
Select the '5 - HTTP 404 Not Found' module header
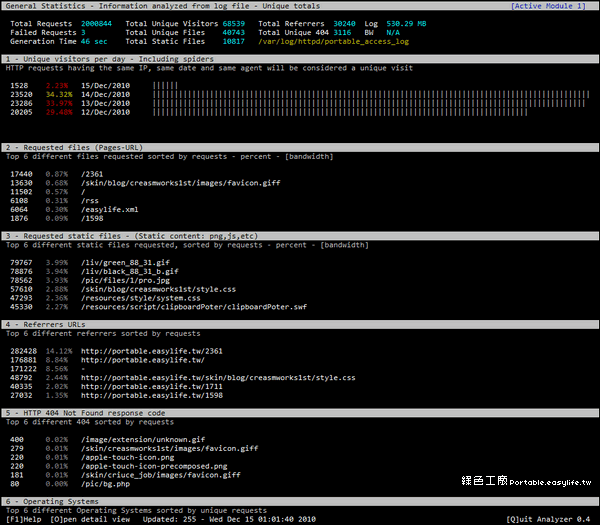click(300, 413)
